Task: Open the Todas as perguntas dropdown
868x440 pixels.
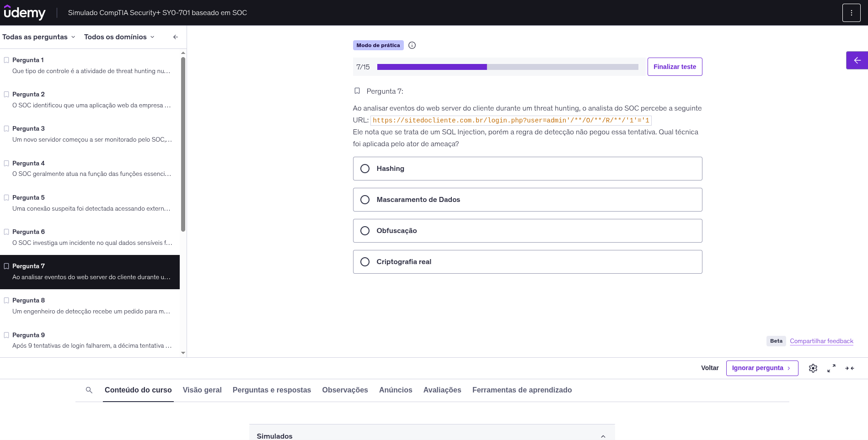Action: point(39,37)
